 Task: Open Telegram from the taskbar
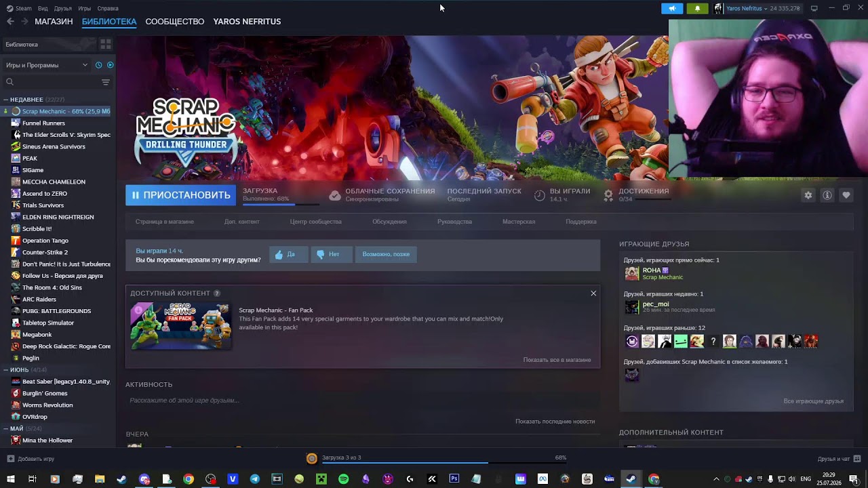click(254, 479)
